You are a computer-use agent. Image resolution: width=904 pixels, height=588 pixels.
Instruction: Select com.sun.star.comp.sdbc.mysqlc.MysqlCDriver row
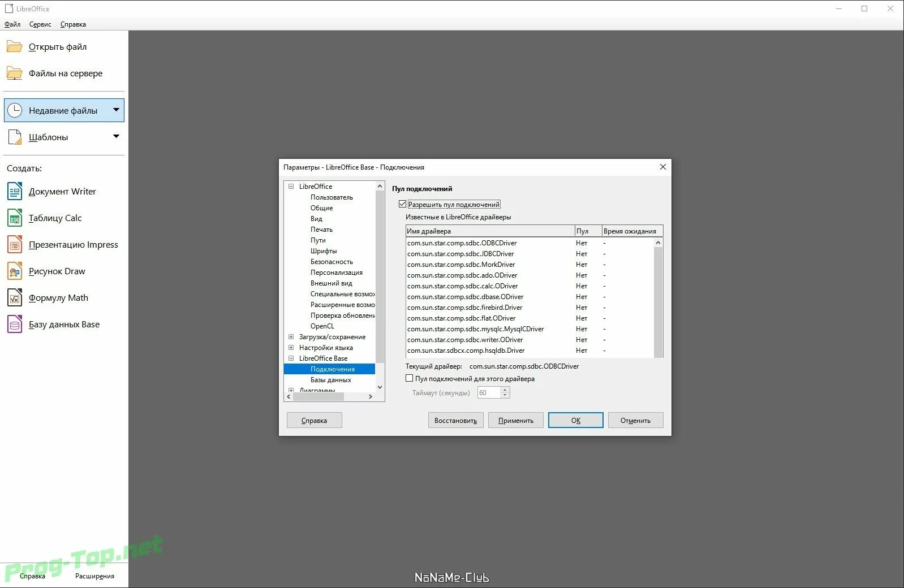click(x=530, y=329)
